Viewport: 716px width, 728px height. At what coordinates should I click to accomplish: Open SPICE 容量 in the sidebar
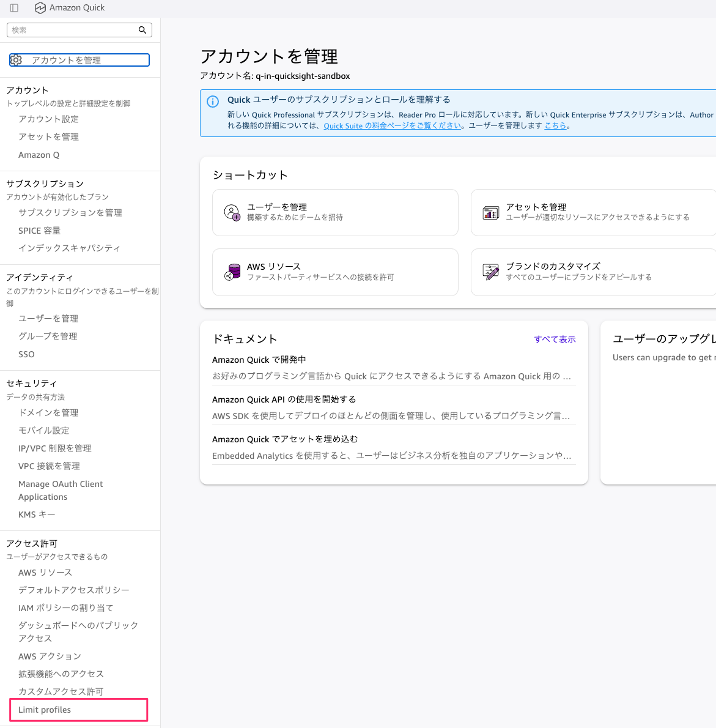(40, 231)
